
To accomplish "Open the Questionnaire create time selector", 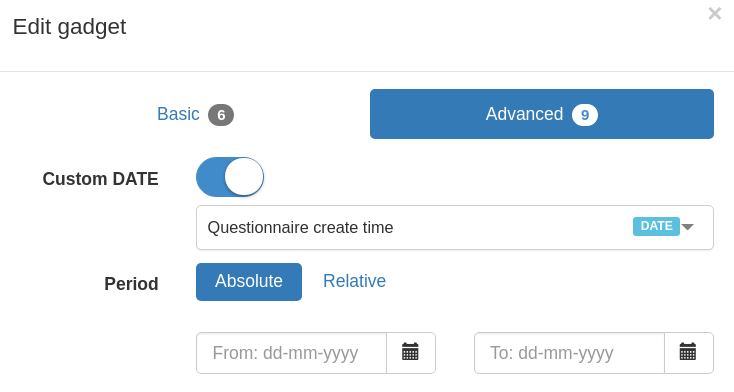I will click(455, 227).
